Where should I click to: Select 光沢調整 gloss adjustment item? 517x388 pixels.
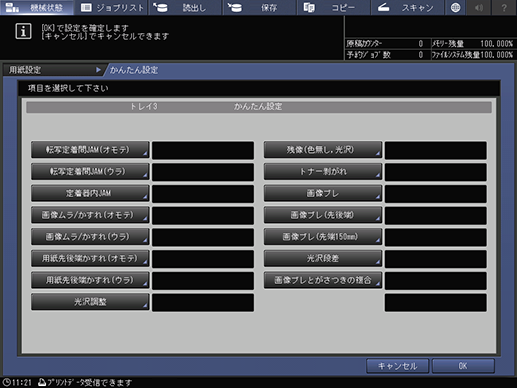pyautogui.click(x=90, y=302)
